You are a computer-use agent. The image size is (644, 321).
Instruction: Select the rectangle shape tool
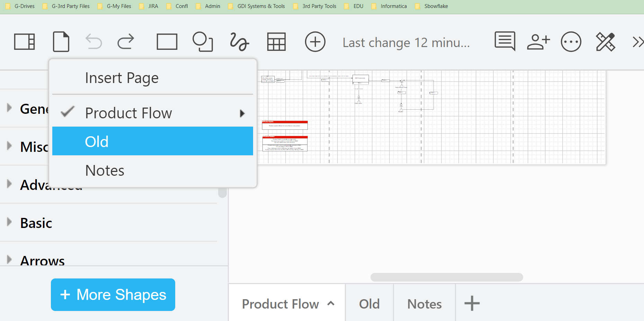tap(167, 42)
